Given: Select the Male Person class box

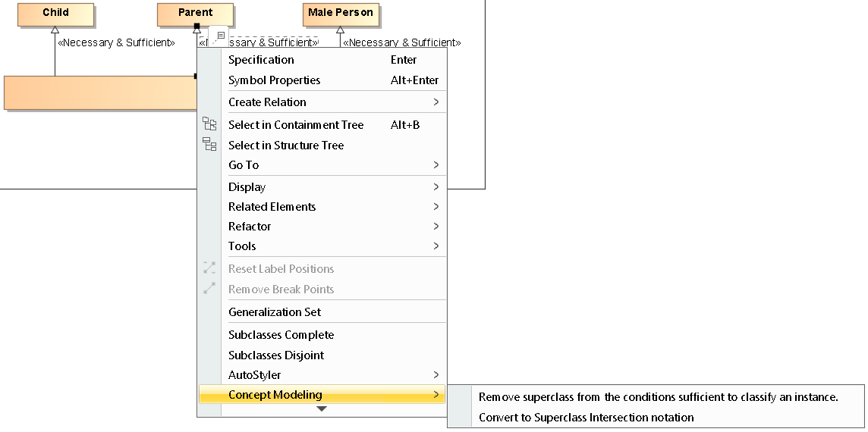Looking at the screenshot, I should (341, 14).
